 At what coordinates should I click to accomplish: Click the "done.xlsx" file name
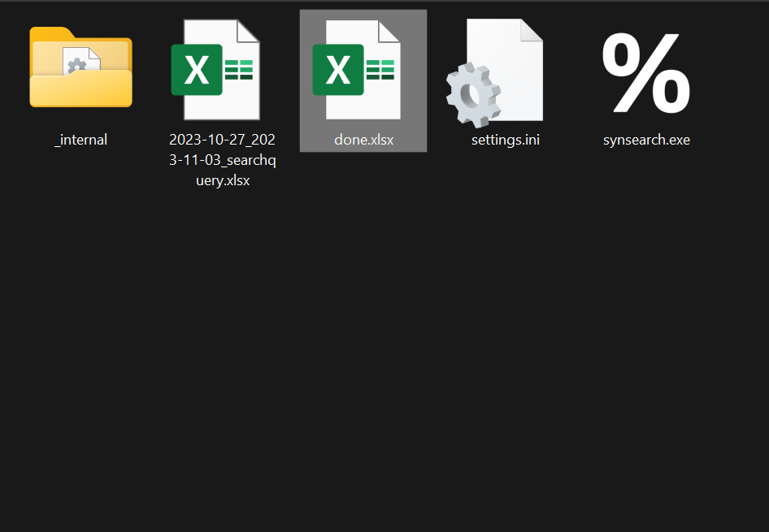[364, 140]
